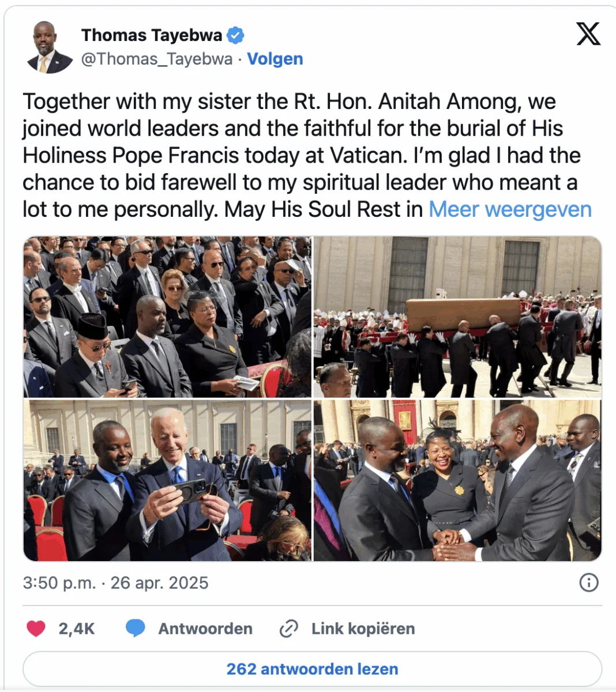Click the 2,4K likes count
This screenshot has width=616, height=692.
[76, 629]
